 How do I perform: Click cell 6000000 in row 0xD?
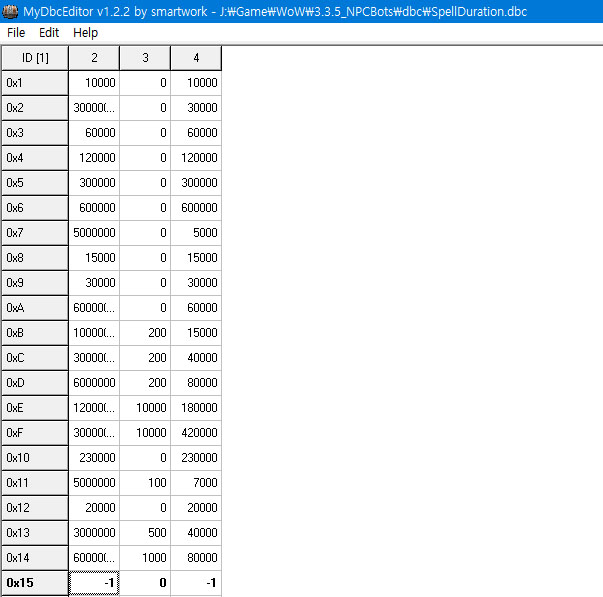[94, 383]
